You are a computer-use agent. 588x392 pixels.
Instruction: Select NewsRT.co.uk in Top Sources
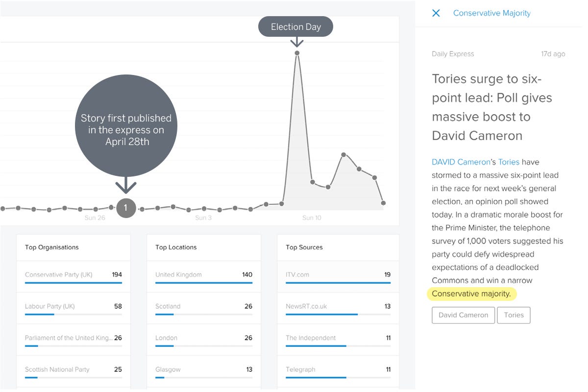pyautogui.click(x=338, y=309)
